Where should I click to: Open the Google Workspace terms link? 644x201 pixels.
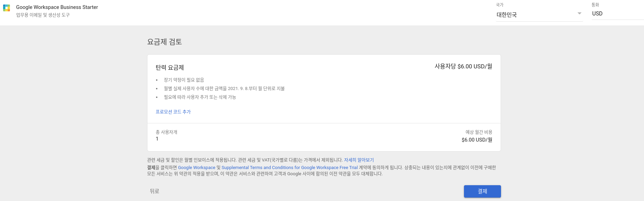click(x=196, y=168)
